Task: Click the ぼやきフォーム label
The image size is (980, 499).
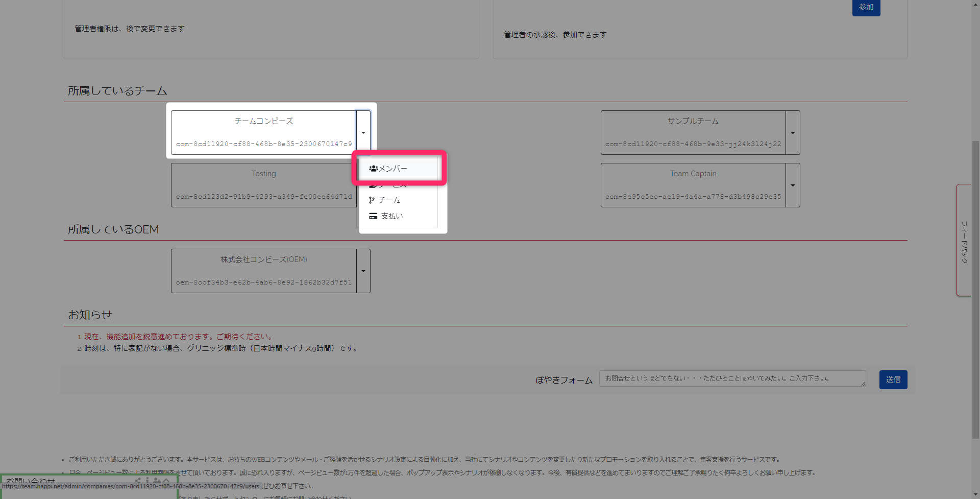Action: click(x=564, y=380)
